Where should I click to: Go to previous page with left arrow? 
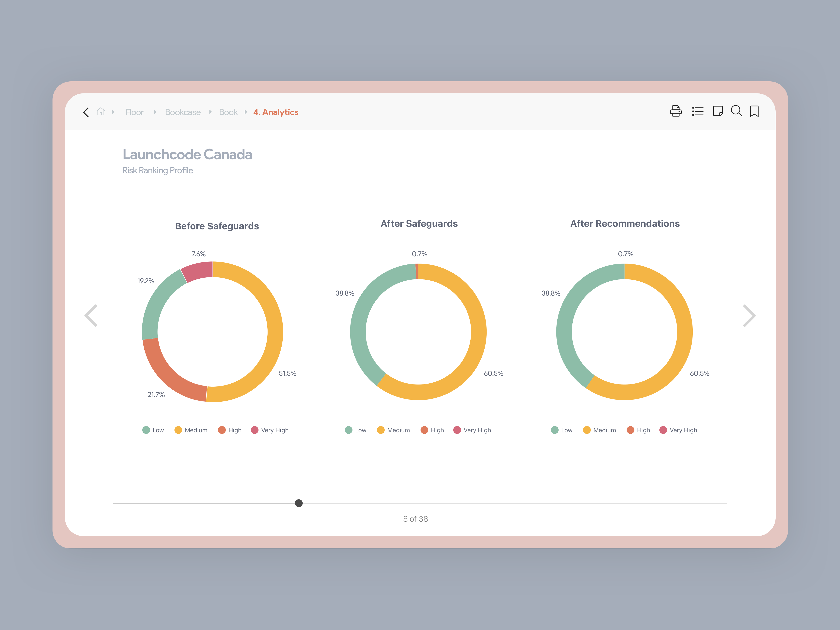[91, 316]
